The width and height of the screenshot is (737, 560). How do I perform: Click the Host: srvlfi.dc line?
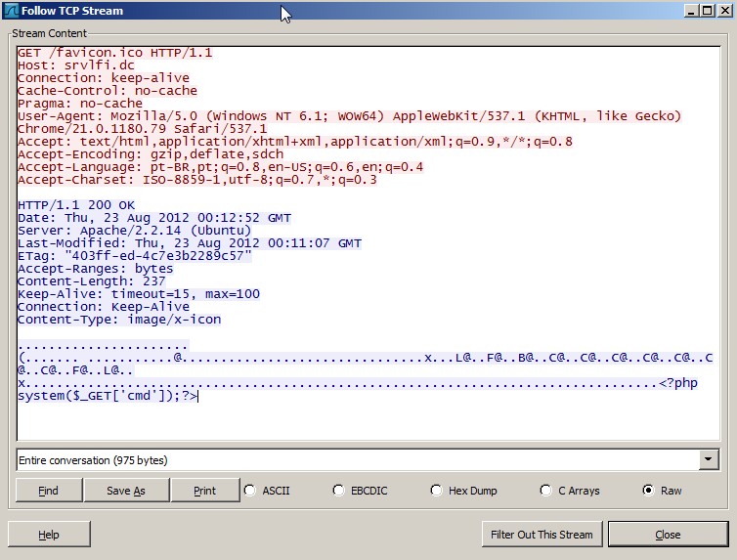pos(75,65)
